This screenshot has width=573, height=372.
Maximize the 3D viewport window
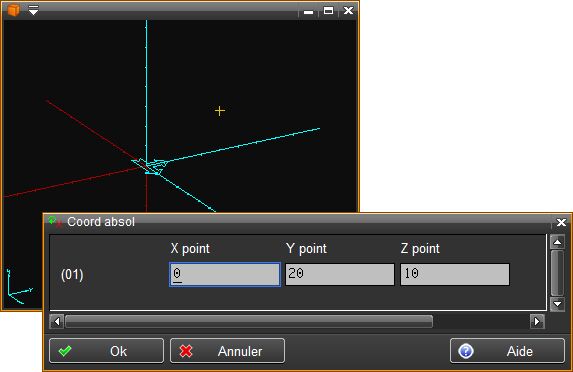328,11
